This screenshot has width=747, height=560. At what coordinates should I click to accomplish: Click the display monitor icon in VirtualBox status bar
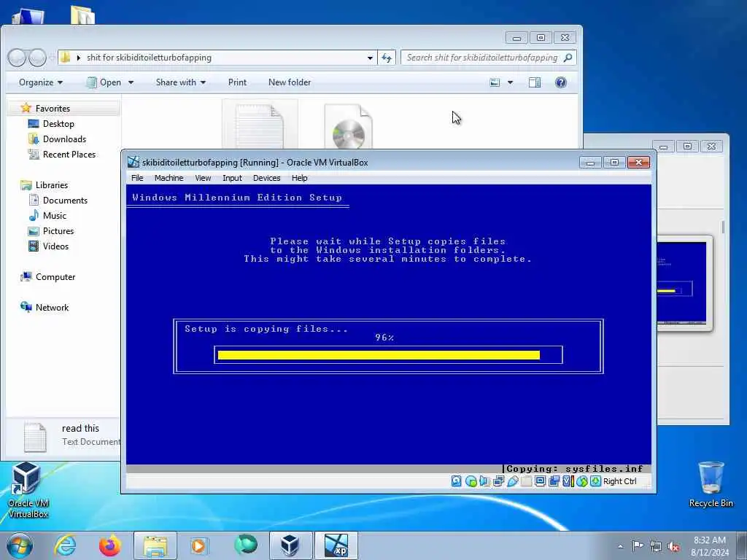click(x=541, y=481)
